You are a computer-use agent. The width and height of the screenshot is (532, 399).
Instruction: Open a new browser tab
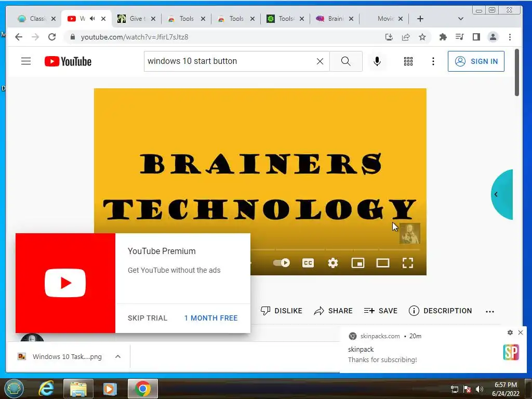(x=420, y=19)
